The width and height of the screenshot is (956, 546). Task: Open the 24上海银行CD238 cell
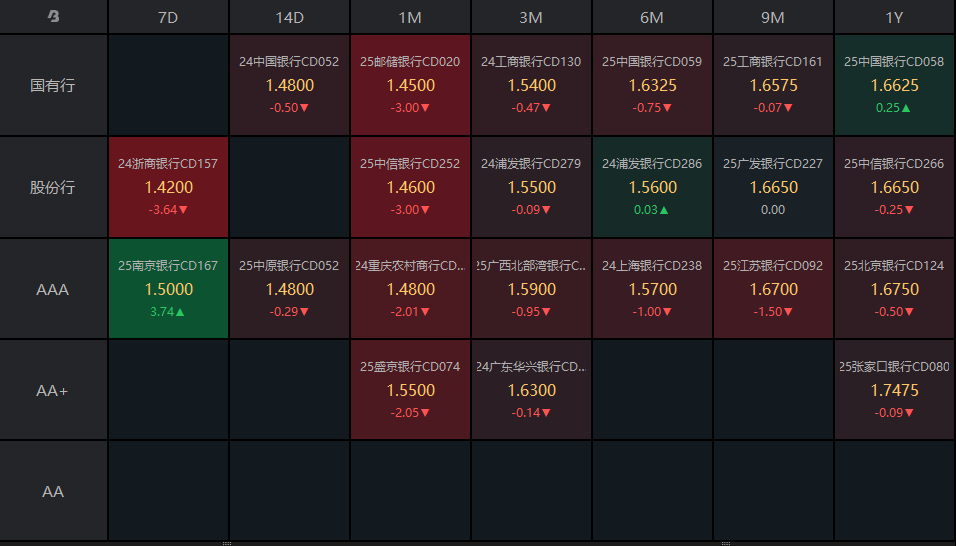coord(652,288)
